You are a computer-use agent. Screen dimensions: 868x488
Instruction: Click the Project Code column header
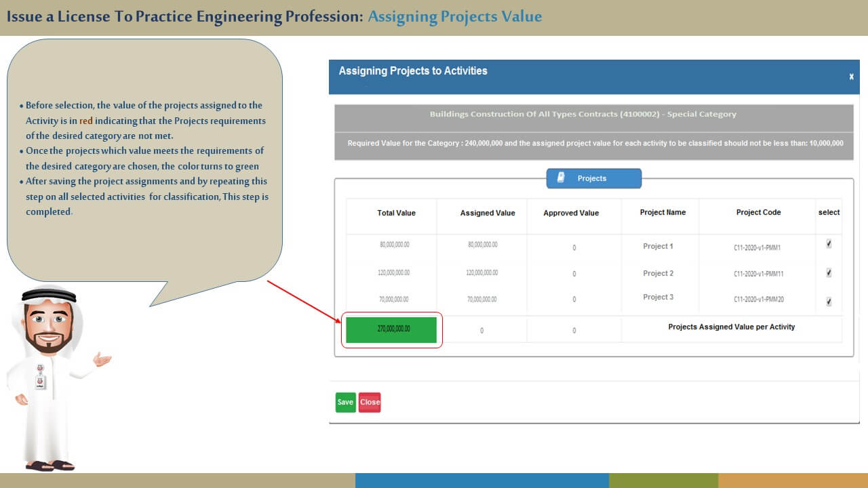[x=758, y=212]
